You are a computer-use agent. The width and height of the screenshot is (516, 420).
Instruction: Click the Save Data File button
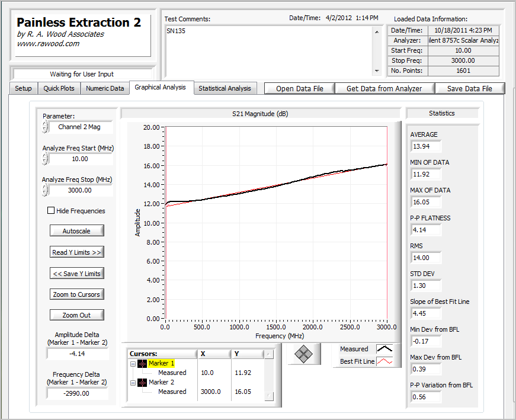coord(470,88)
